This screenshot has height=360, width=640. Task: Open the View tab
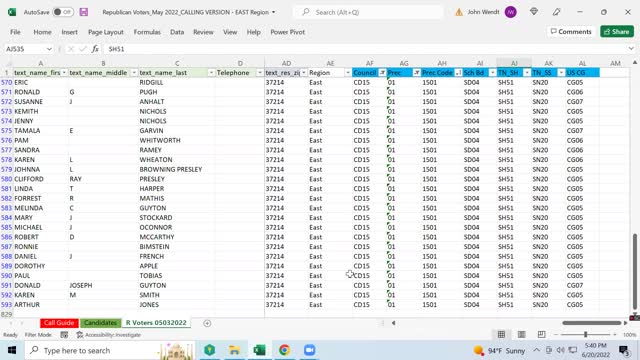230,32
